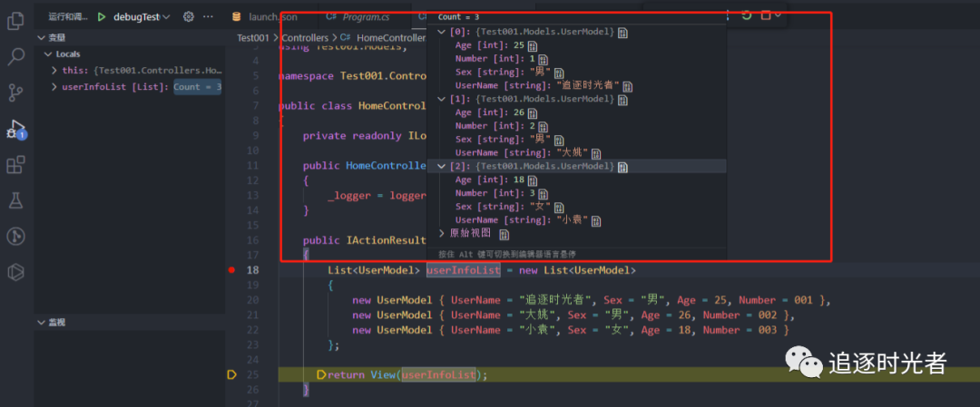980x407 pixels.
Task: Open the Explorer view in activity bar
Action: coord(15,21)
